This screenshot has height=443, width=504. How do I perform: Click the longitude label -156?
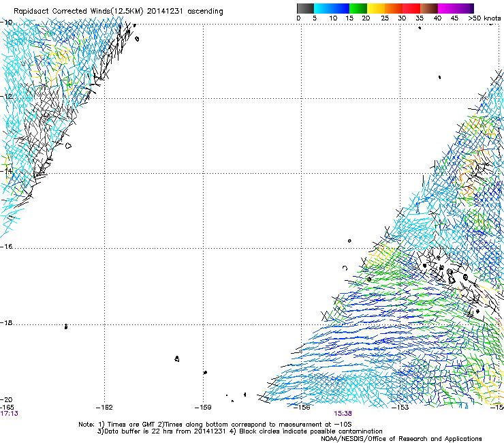tap(302, 408)
